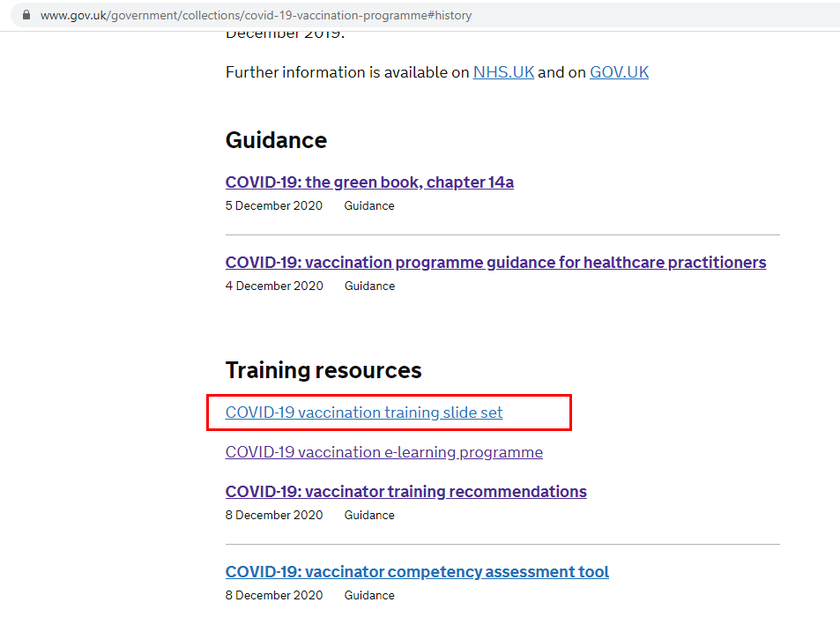Image resolution: width=840 pixels, height=632 pixels.
Task: Open COVID-19: the green book, chapter 14a
Action: point(369,182)
